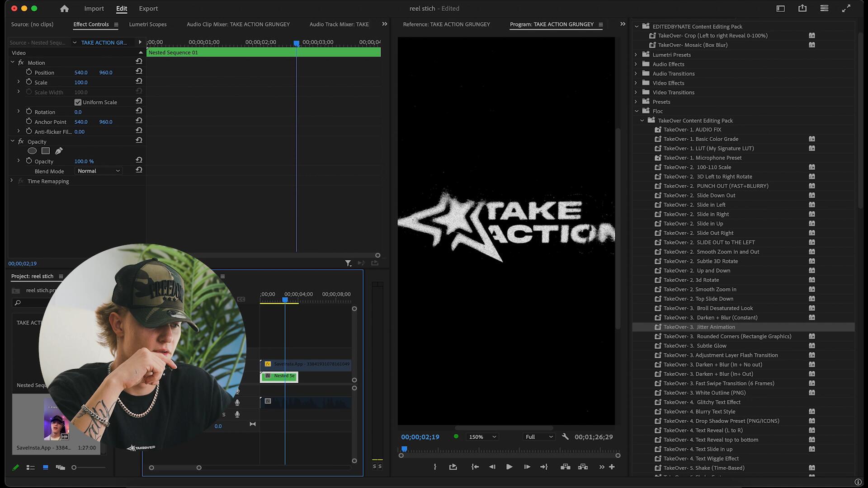
Task: Toggle animation stopwatch for Anchor Point
Action: click(x=29, y=122)
